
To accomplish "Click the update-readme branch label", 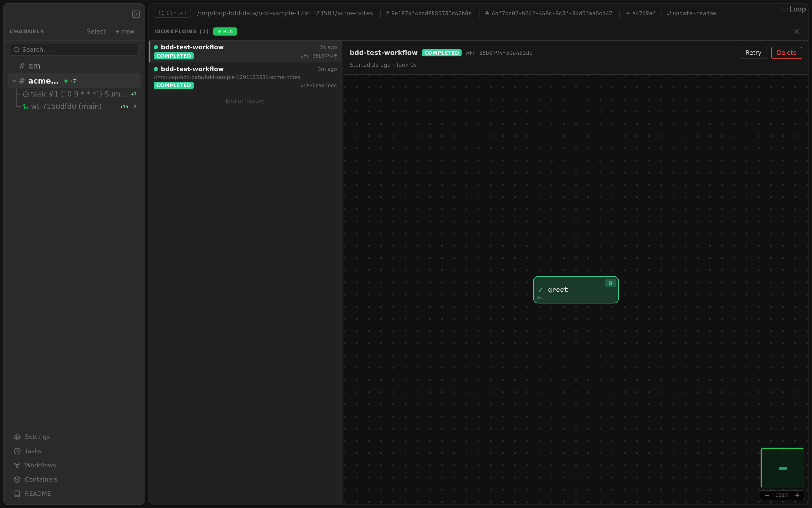I will 694,13.
